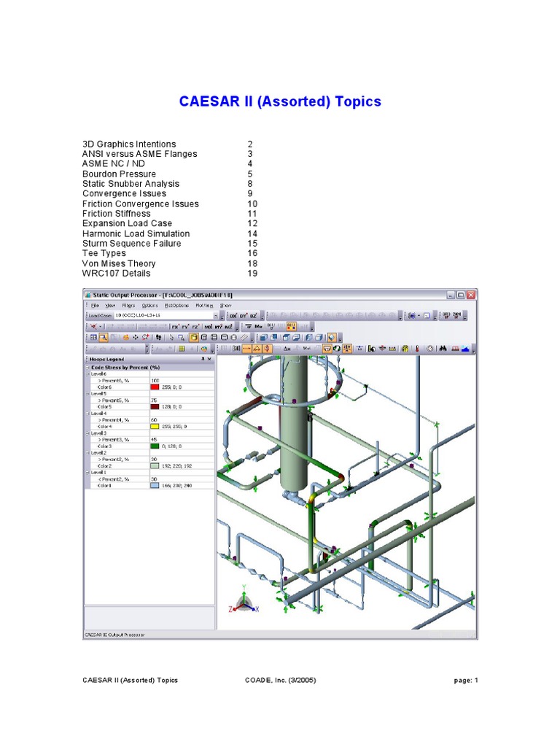The image size is (560, 747).
Task: Click the red X icon in third toolbar row
Action: (93, 326)
